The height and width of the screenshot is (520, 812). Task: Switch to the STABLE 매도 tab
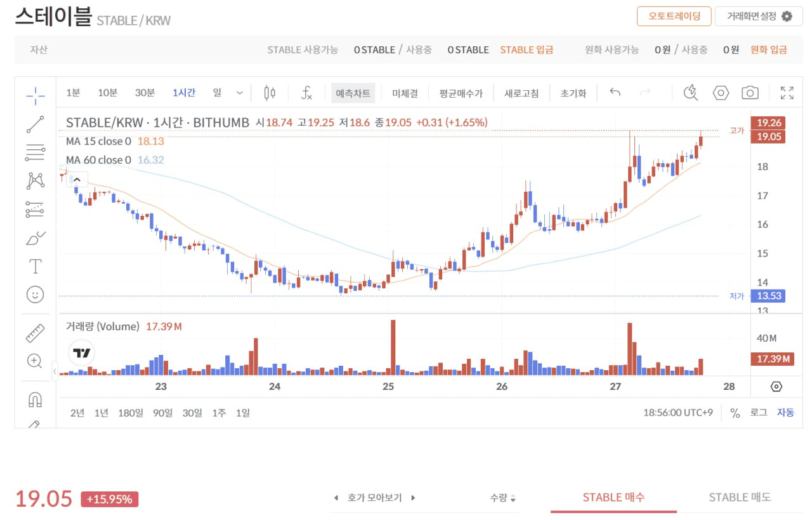(740, 497)
